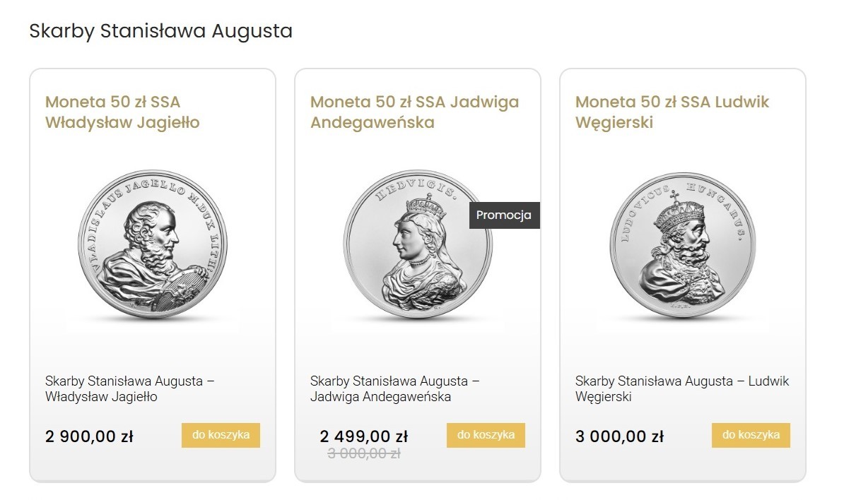
Task: Open the Moneta 50 zł SSA Ludwik Węgierski title
Action: [x=671, y=112]
